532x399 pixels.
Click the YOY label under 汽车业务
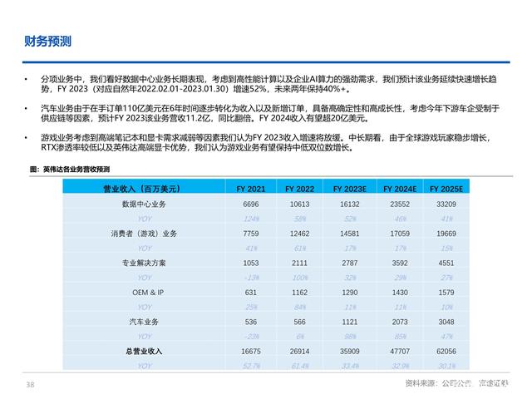click(x=145, y=337)
